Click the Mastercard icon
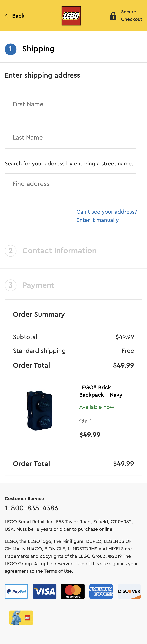This screenshot has width=147, height=644. pyautogui.click(x=73, y=591)
